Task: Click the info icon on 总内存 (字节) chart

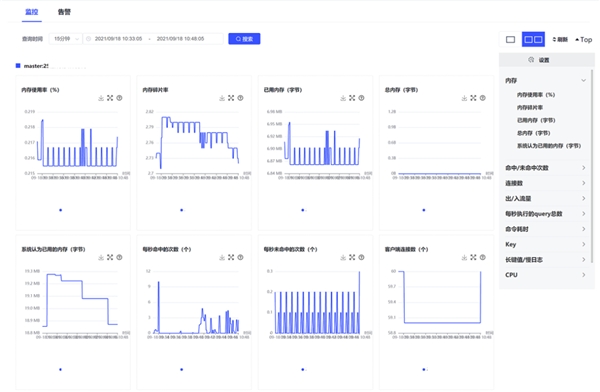Action: (483, 98)
